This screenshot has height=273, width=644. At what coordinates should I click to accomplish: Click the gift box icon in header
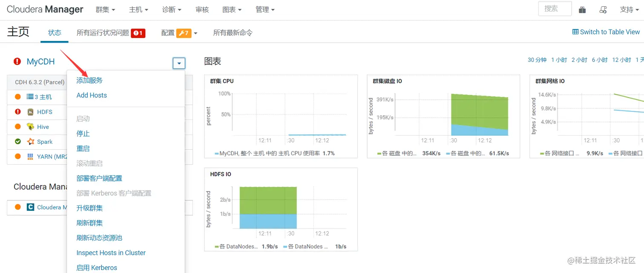pyautogui.click(x=582, y=10)
